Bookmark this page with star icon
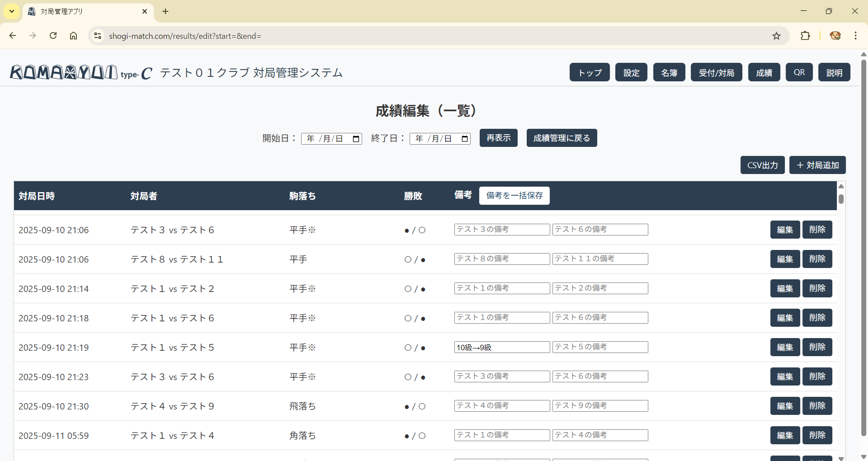The image size is (868, 461). 776,36
